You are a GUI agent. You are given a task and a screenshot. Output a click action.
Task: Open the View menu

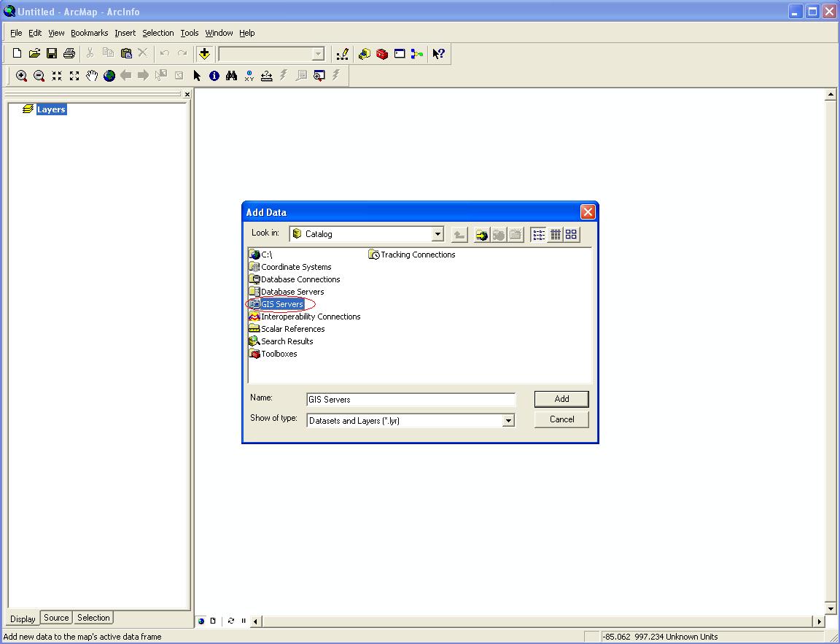(x=56, y=33)
